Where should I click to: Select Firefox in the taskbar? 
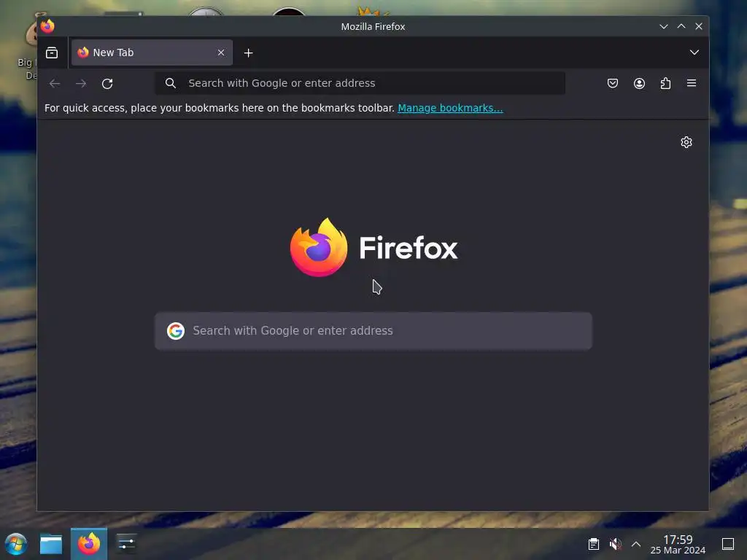(89, 544)
